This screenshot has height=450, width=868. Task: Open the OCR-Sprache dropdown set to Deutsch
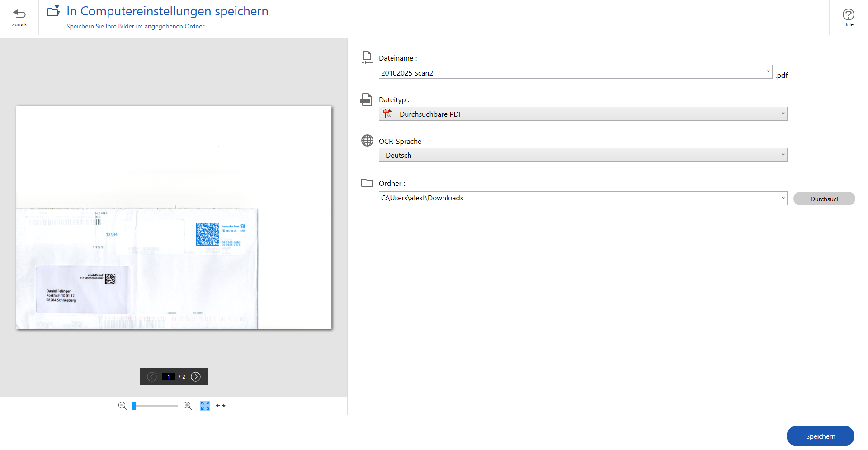pyautogui.click(x=583, y=155)
